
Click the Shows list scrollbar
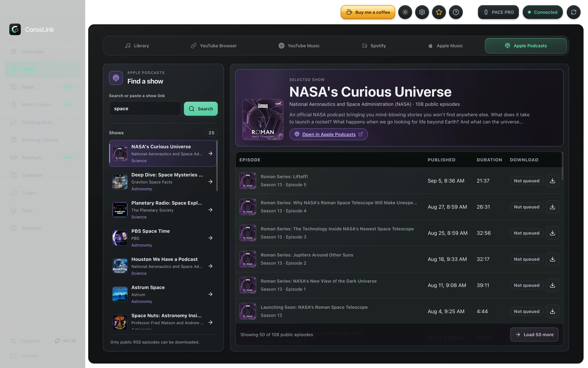(x=217, y=165)
